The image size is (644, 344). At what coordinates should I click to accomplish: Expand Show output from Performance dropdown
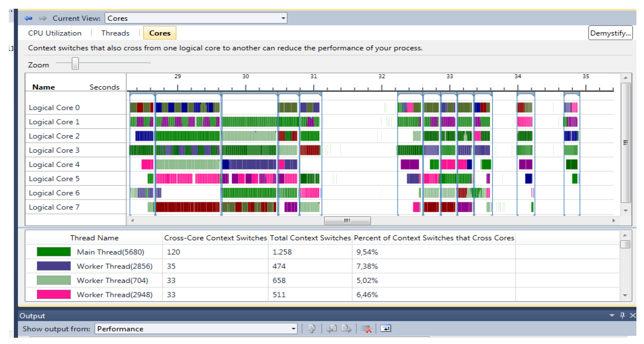tap(293, 329)
